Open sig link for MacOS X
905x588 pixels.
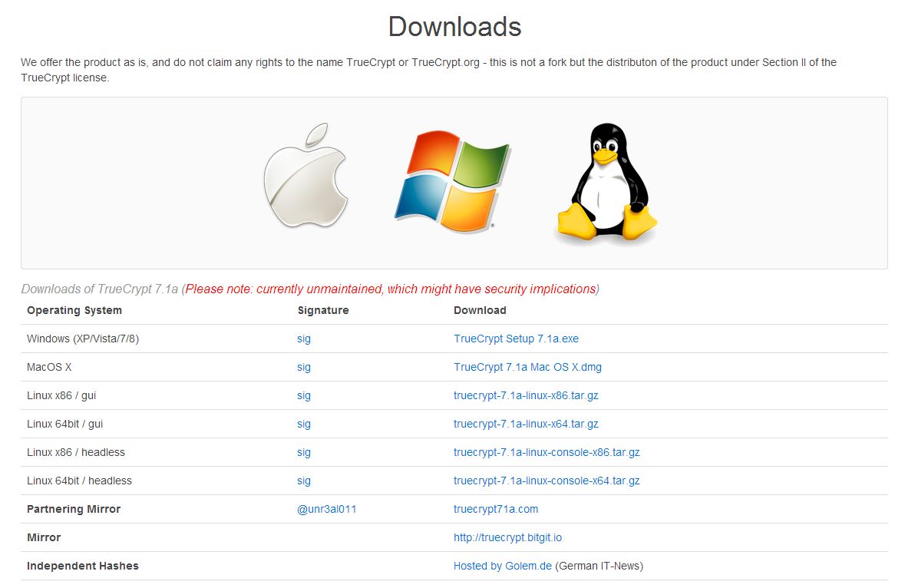coord(304,367)
